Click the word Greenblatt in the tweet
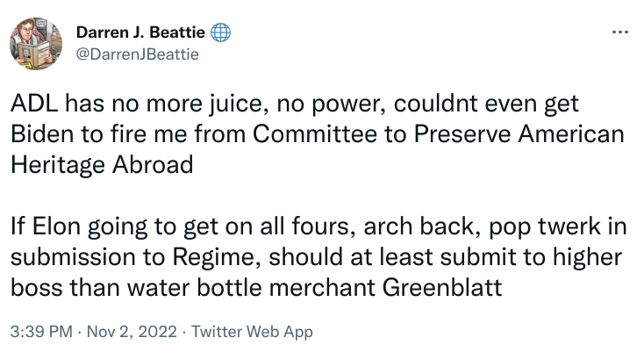 pos(442,287)
